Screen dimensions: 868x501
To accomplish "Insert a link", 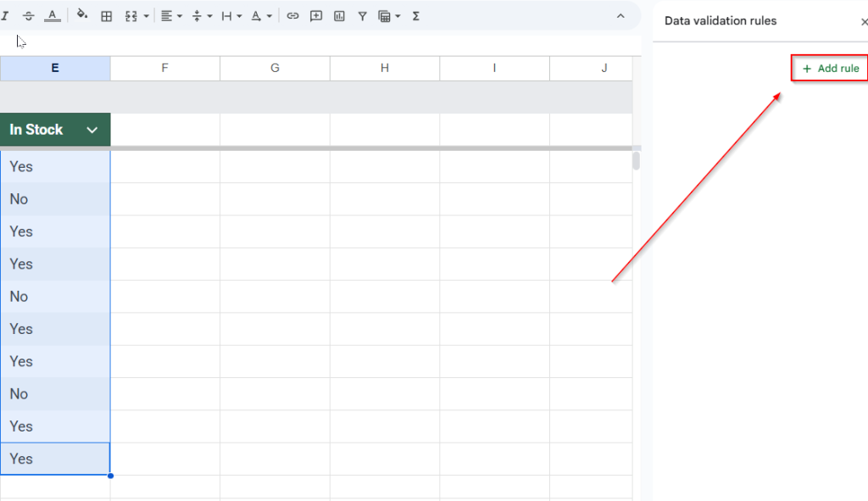I will (292, 15).
